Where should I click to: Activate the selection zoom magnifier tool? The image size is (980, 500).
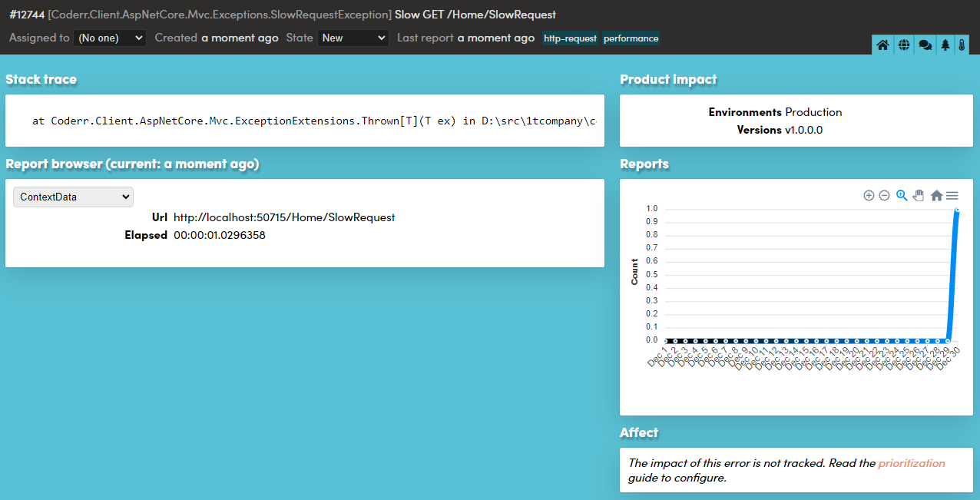pos(902,196)
